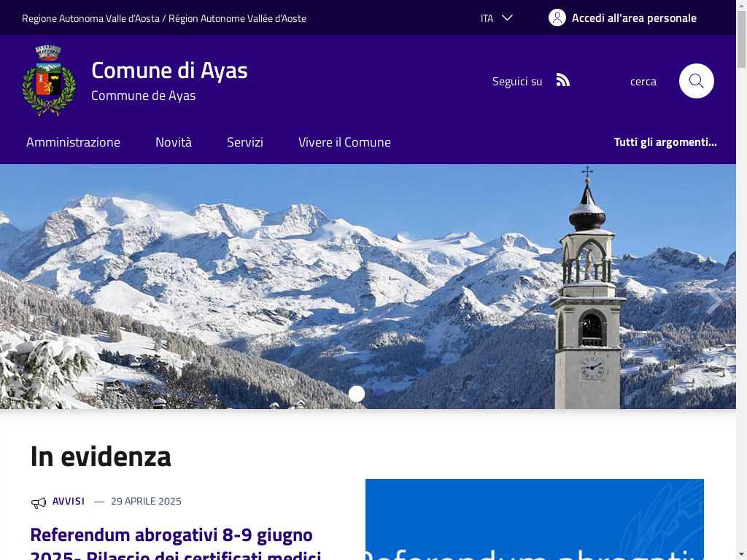Image resolution: width=747 pixels, height=560 pixels.
Task: Go to the Servizi section
Action: pos(245,142)
